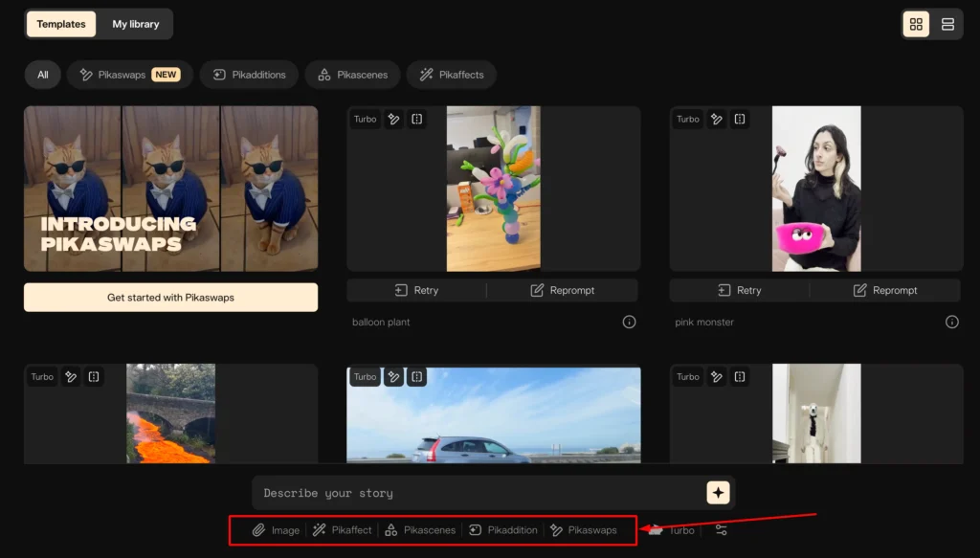The image size is (980, 558).
Task: Open the silver car video thumbnail
Action: [494, 414]
